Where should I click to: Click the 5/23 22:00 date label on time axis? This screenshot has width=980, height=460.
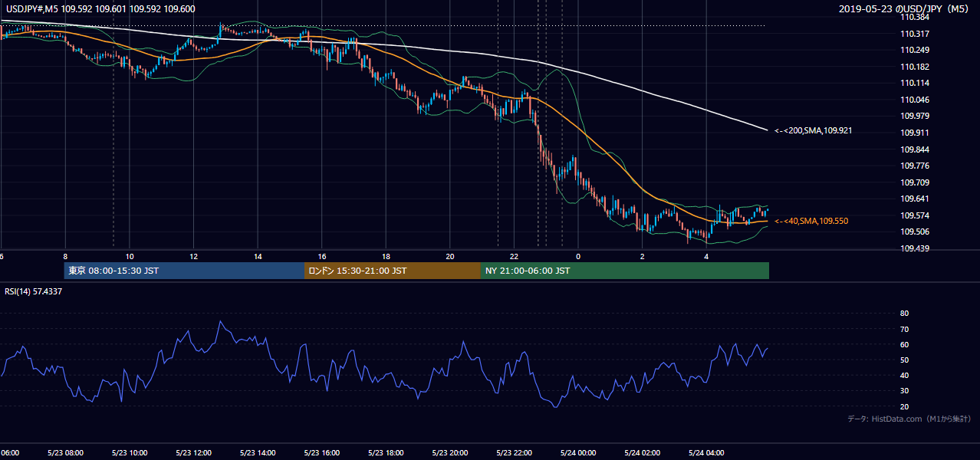[x=514, y=452]
